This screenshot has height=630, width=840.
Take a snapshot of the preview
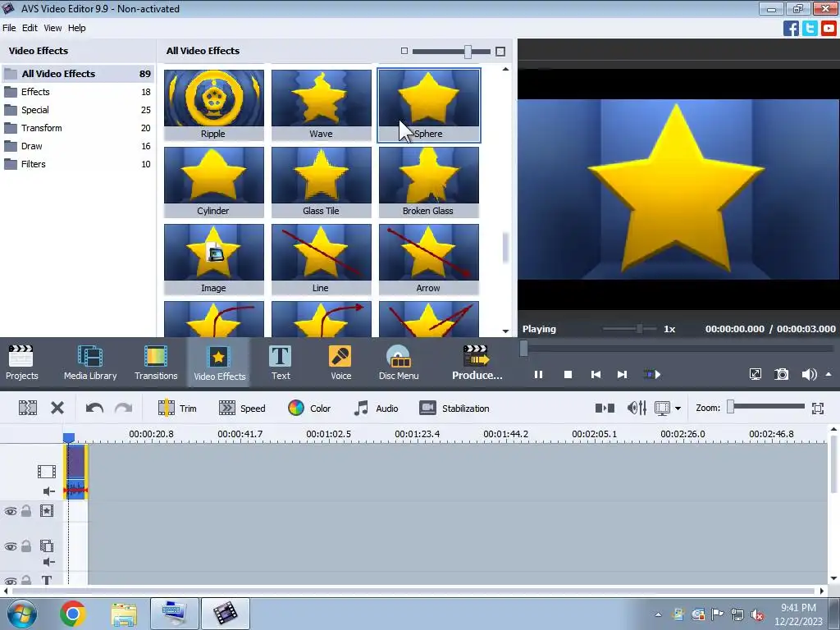pos(782,374)
